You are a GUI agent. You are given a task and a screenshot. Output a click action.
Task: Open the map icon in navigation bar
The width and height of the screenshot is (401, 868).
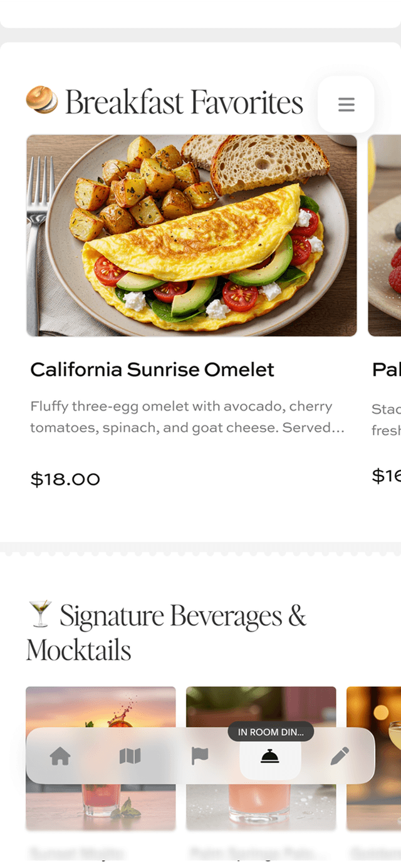pyautogui.click(x=130, y=756)
